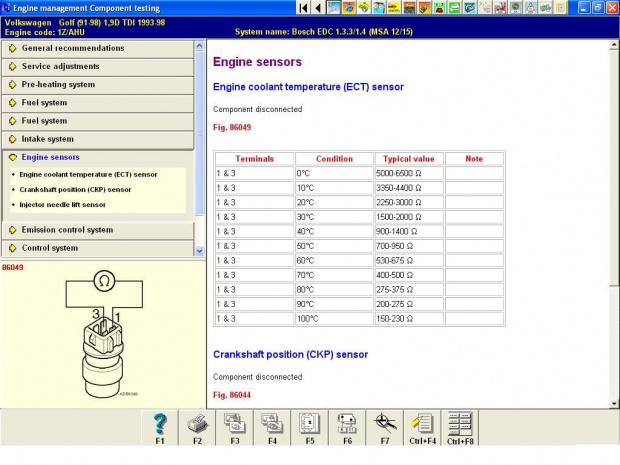This screenshot has width=620, height=465.
Task: Expand the Service adjustments section
Action: click(98, 66)
